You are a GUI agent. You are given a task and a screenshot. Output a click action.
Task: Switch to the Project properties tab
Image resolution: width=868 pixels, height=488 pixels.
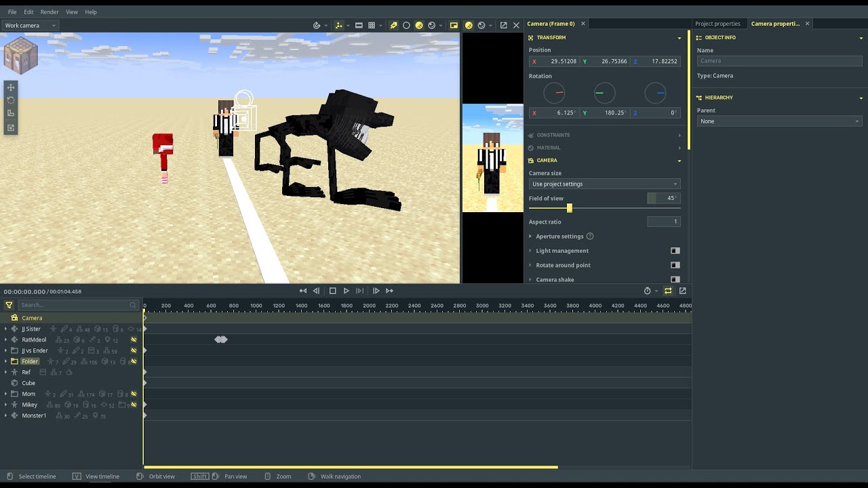718,24
